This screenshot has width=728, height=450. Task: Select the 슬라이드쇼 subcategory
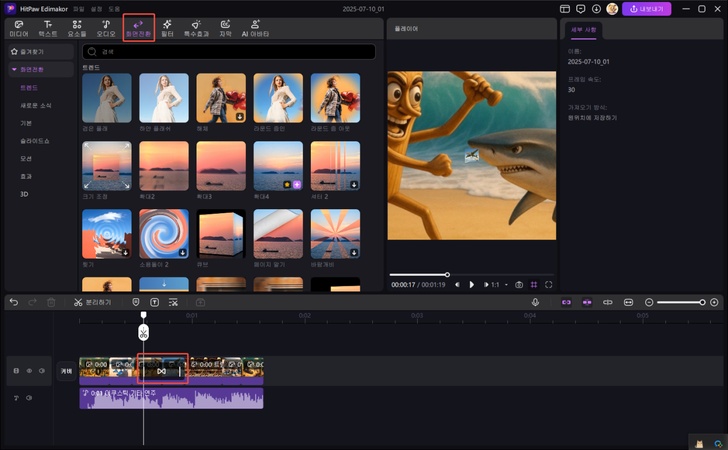point(34,141)
